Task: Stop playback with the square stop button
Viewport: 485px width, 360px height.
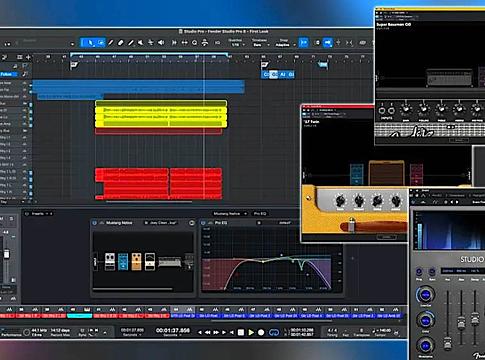Action: 241,332
